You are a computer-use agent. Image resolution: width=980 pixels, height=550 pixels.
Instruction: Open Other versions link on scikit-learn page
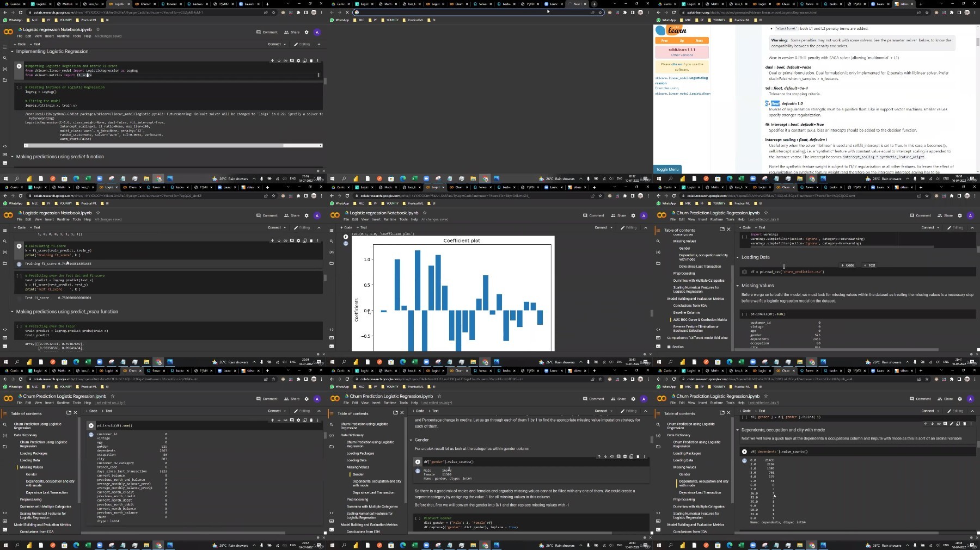tap(682, 55)
